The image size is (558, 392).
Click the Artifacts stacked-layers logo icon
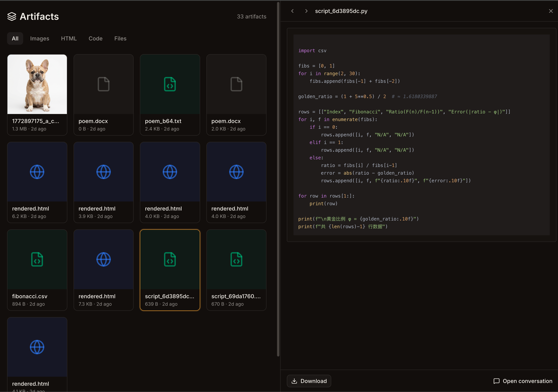click(x=12, y=16)
